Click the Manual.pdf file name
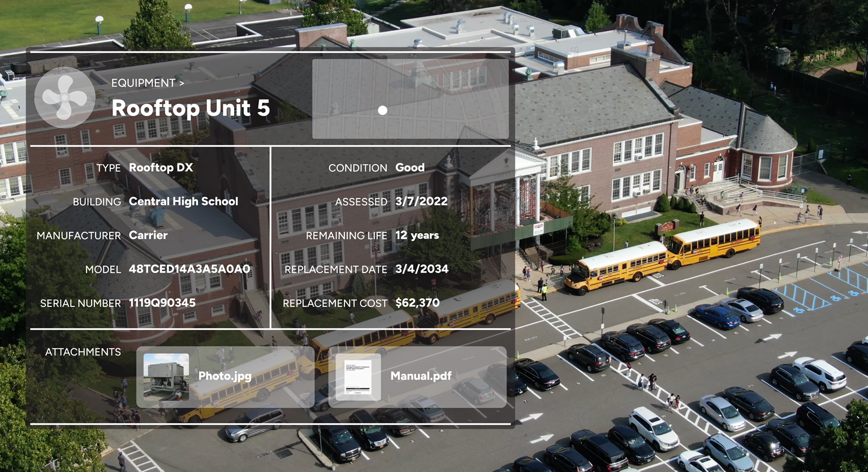 421,376
